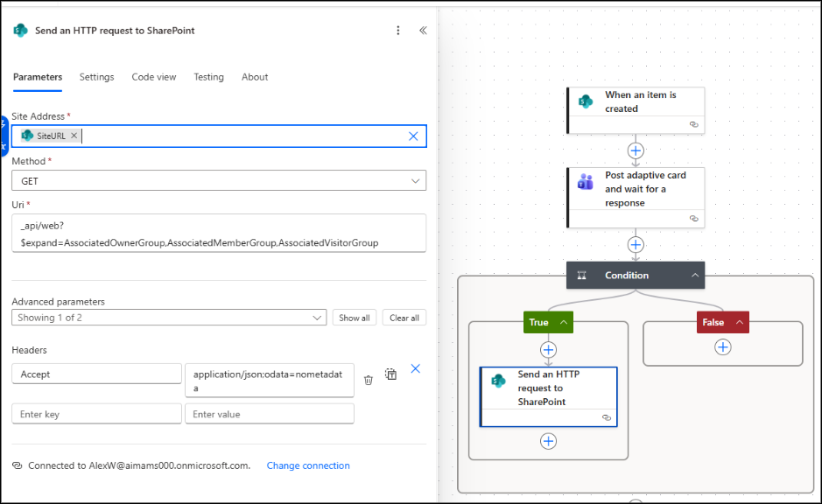This screenshot has height=504, width=822.
Task: Clear the Site Address field value
Action: tap(413, 136)
